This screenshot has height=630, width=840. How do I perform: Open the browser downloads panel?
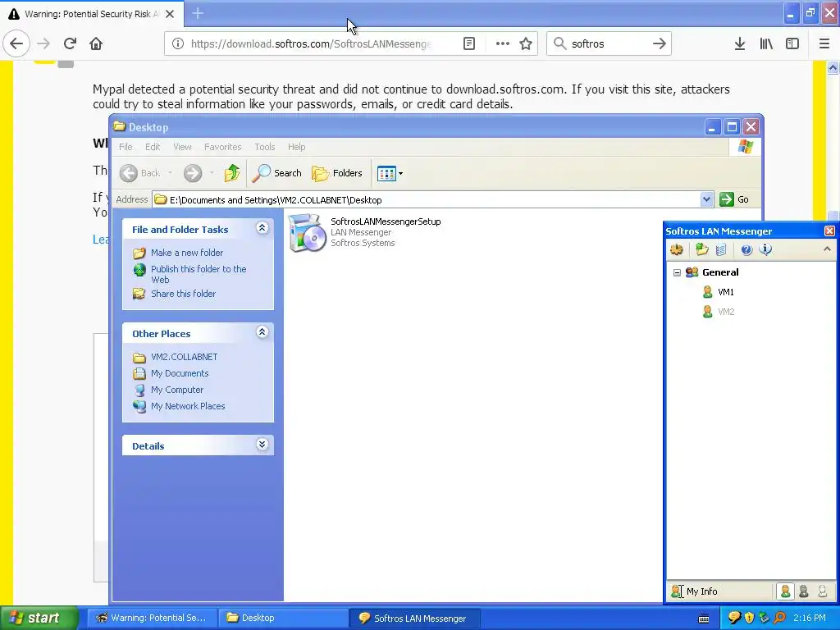tap(740, 44)
